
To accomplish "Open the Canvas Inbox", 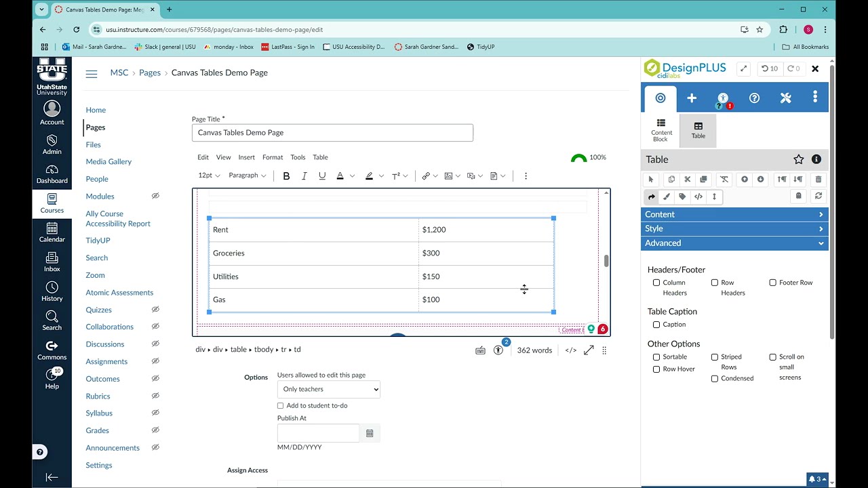I will point(52,261).
